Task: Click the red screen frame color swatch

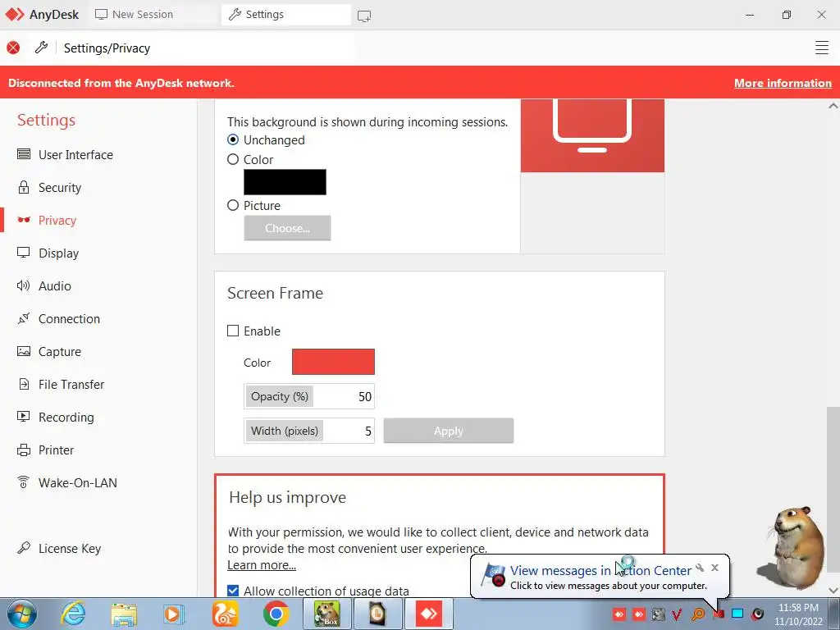Action: click(333, 362)
